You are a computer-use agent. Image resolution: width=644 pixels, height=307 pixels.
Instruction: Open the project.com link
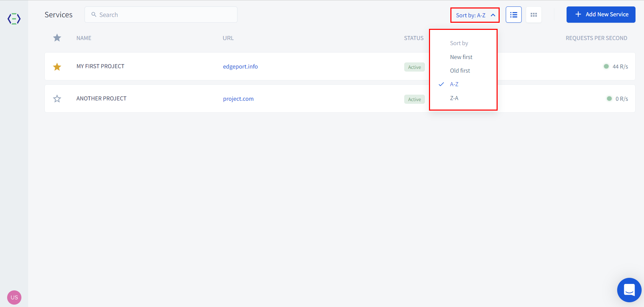(238, 99)
